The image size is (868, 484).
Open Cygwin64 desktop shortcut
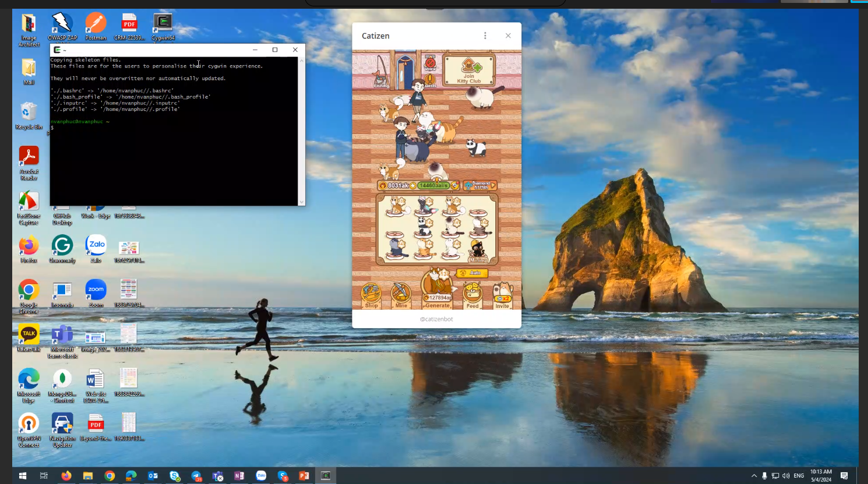(163, 27)
